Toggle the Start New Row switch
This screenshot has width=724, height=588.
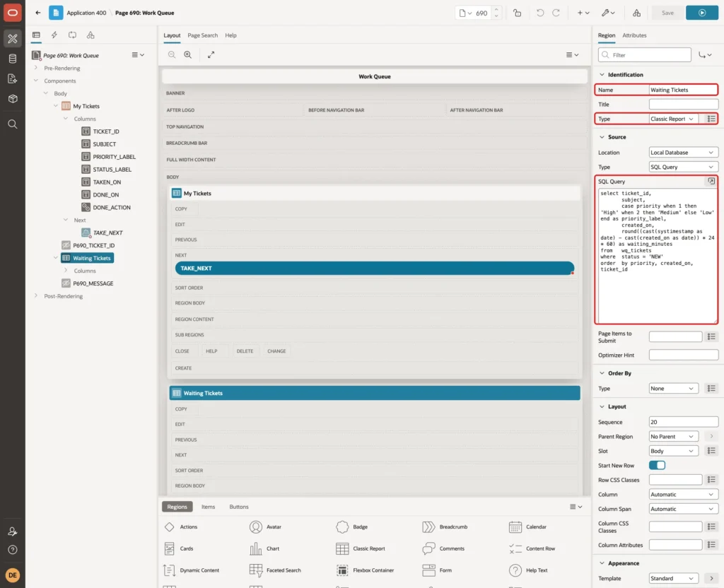(657, 465)
